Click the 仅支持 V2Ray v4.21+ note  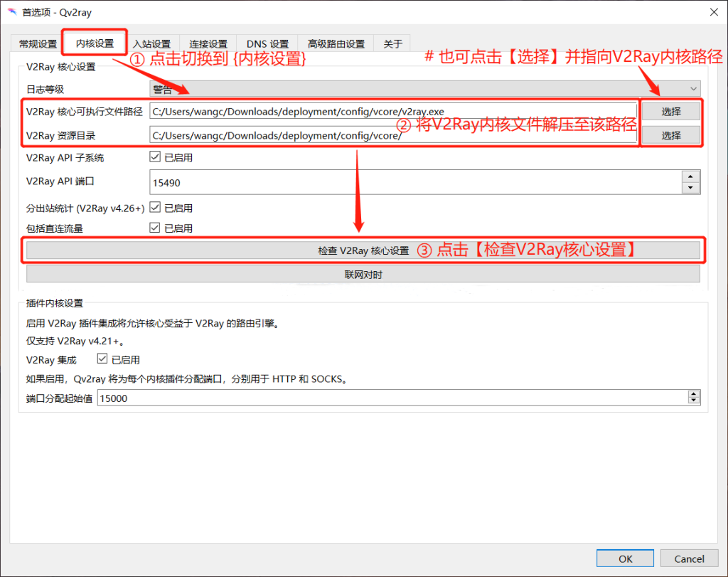75,341
